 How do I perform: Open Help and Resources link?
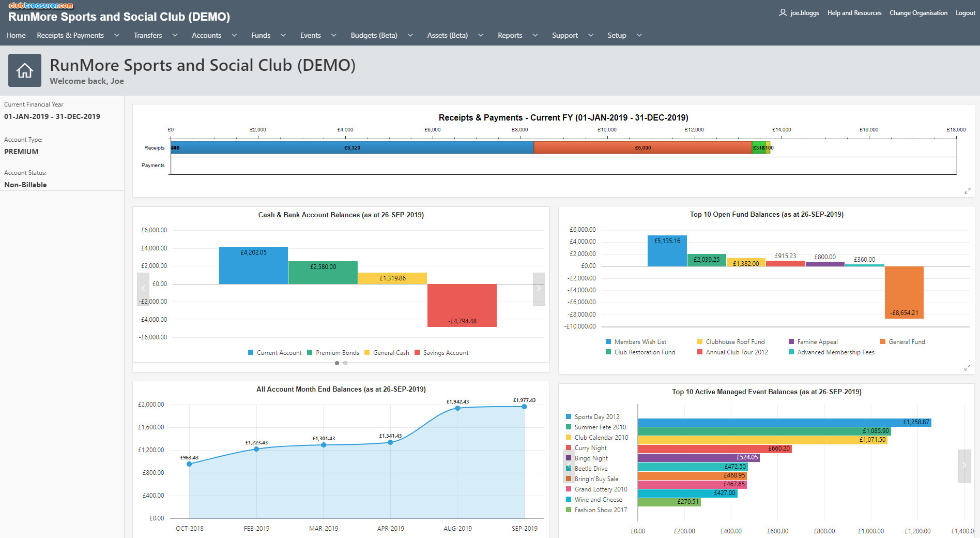[854, 13]
